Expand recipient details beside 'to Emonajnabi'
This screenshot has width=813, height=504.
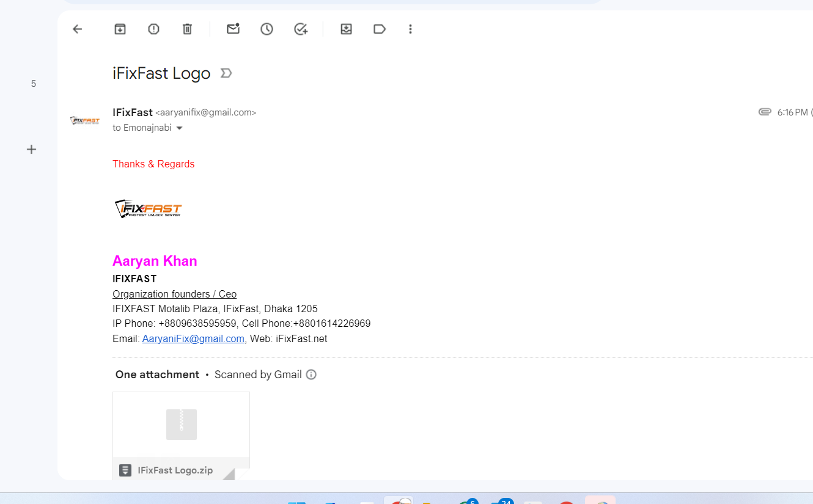tap(179, 128)
